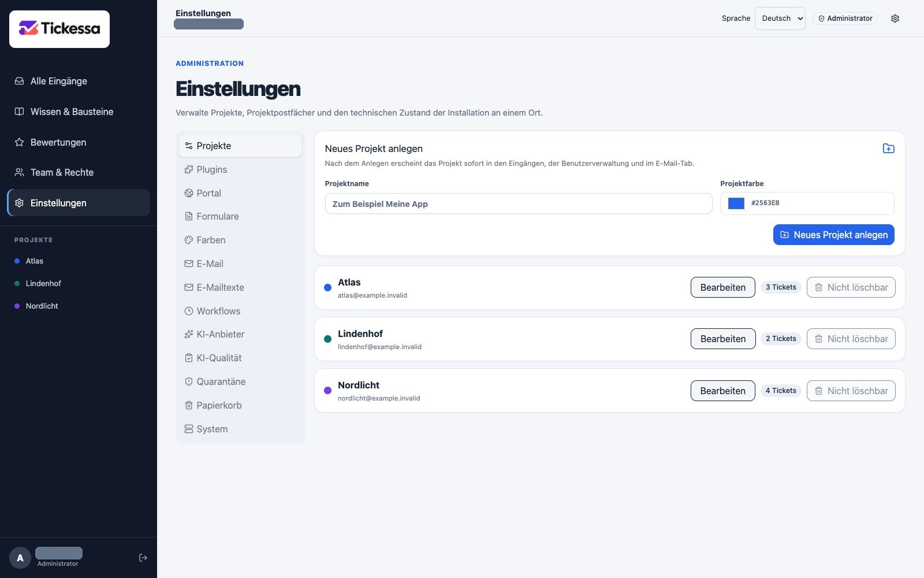
Task: Open Team & Rechte page
Action: click(x=79, y=172)
